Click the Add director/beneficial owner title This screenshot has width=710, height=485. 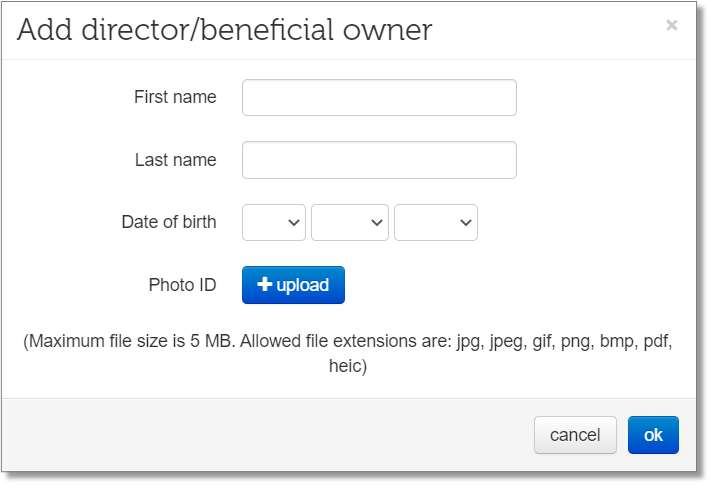(x=225, y=30)
